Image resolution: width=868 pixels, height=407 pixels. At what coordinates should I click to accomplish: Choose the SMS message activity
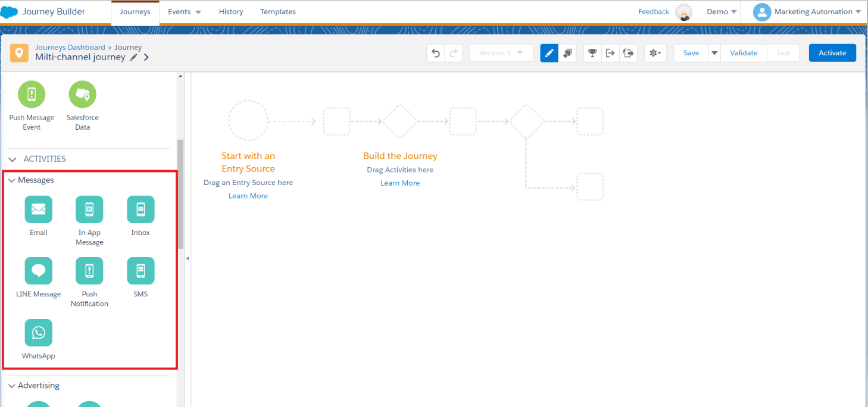click(140, 271)
